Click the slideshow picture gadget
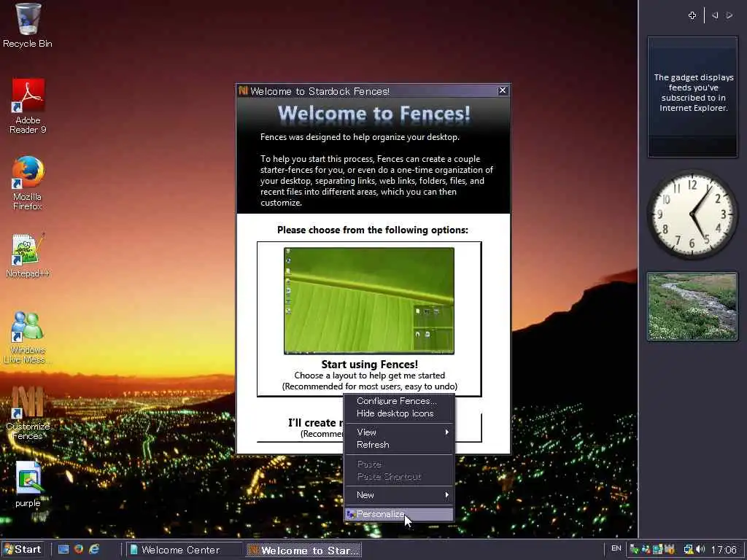The height and width of the screenshot is (560, 747). tap(692, 306)
